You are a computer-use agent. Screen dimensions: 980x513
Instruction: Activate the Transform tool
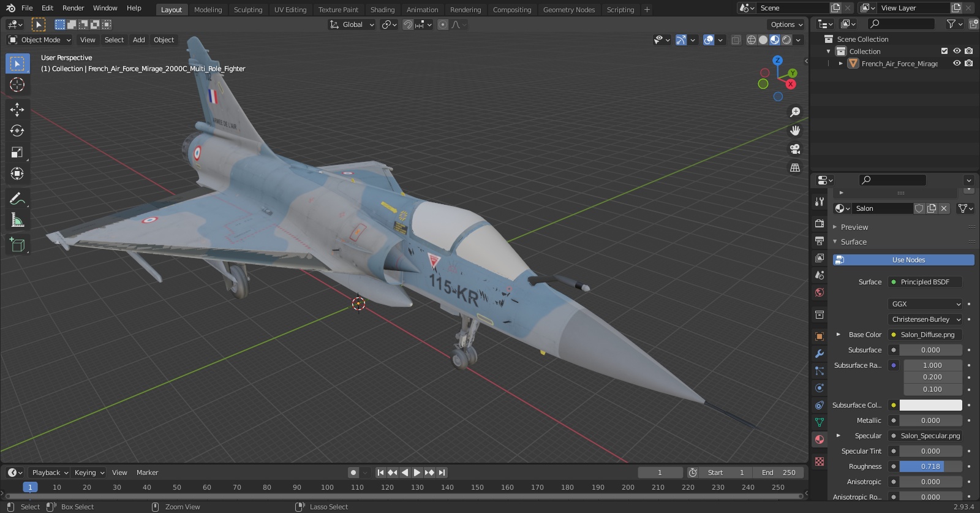point(17,174)
